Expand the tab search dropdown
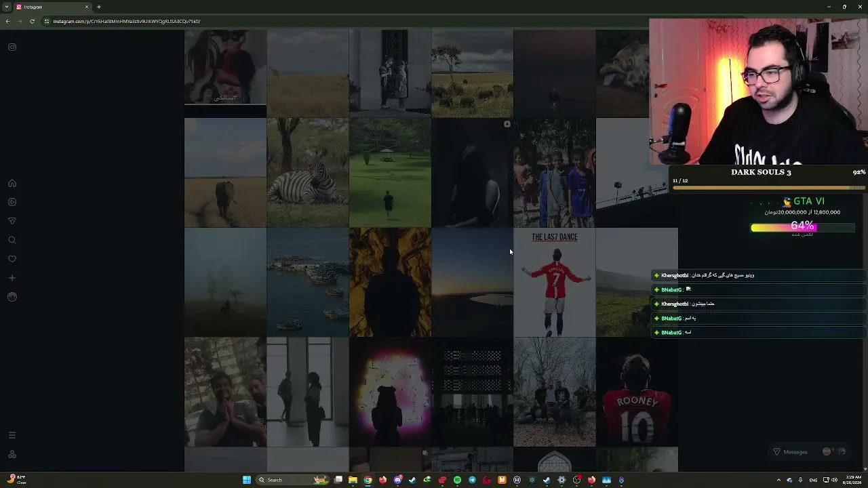The image size is (868, 488). coord(6,7)
